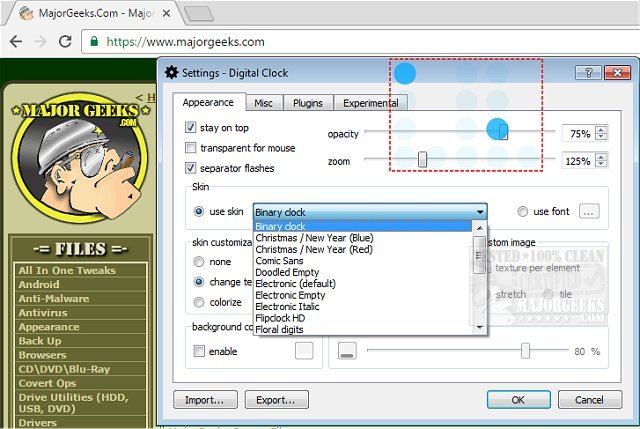Open the Experimental tab
This screenshot has height=429, width=640.
pyautogui.click(x=371, y=103)
